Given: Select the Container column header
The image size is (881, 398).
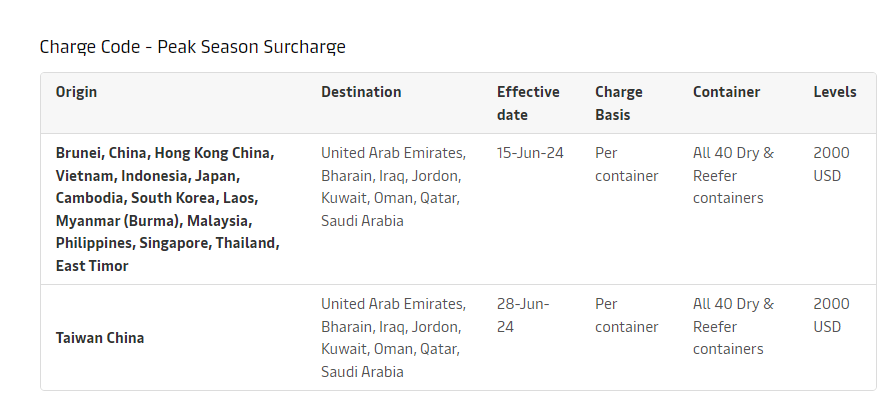Looking at the screenshot, I should 726,92.
